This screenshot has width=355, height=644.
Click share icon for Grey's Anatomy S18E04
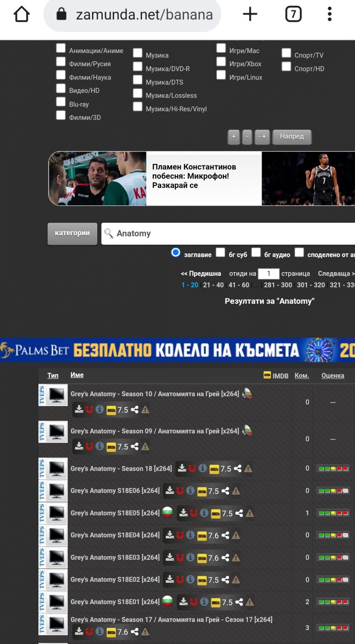[225, 535]
